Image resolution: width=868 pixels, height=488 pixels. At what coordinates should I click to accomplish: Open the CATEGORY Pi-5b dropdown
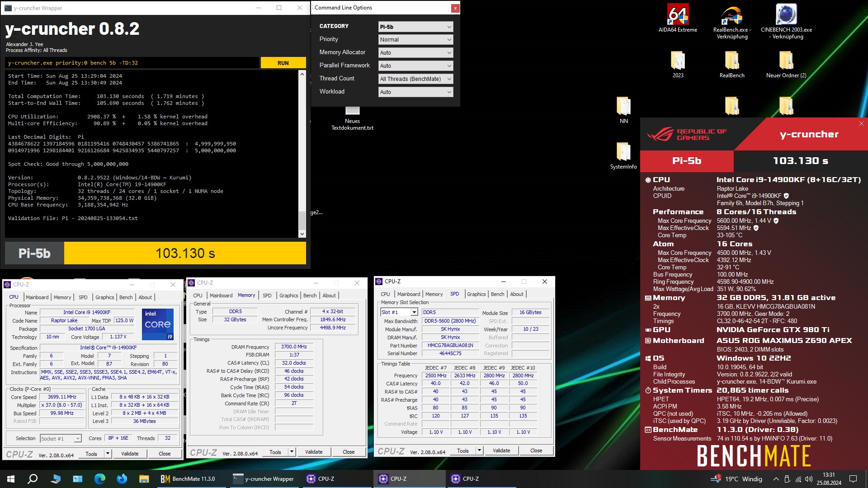click(415, 27)
